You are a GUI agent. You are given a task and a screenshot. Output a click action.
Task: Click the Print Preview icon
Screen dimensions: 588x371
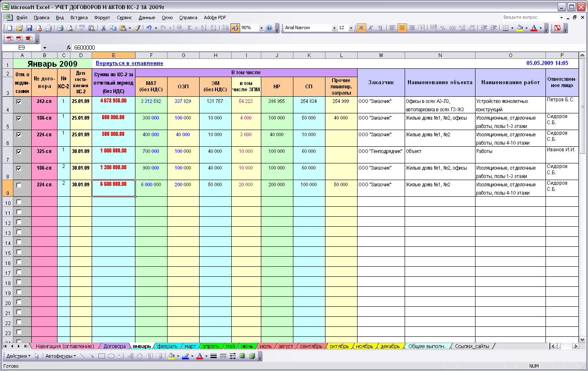point(70,28)
